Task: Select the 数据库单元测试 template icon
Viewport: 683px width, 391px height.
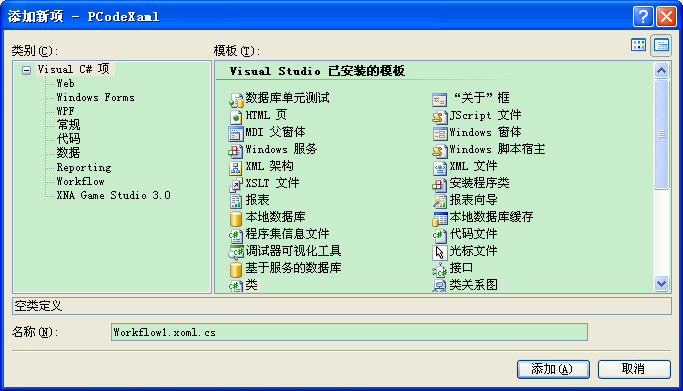Action: pyautogui.click(x=236, y=100)
